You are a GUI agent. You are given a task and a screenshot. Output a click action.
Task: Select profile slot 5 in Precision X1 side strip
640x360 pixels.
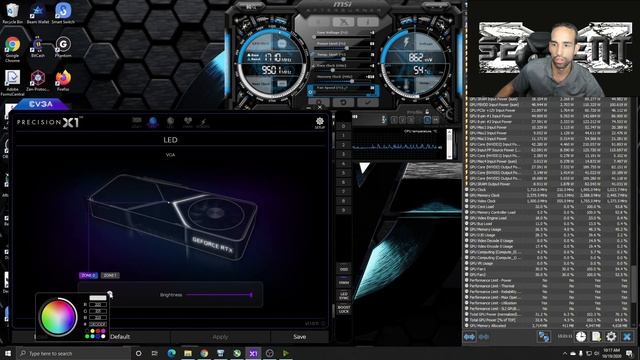tap(344, 173)
